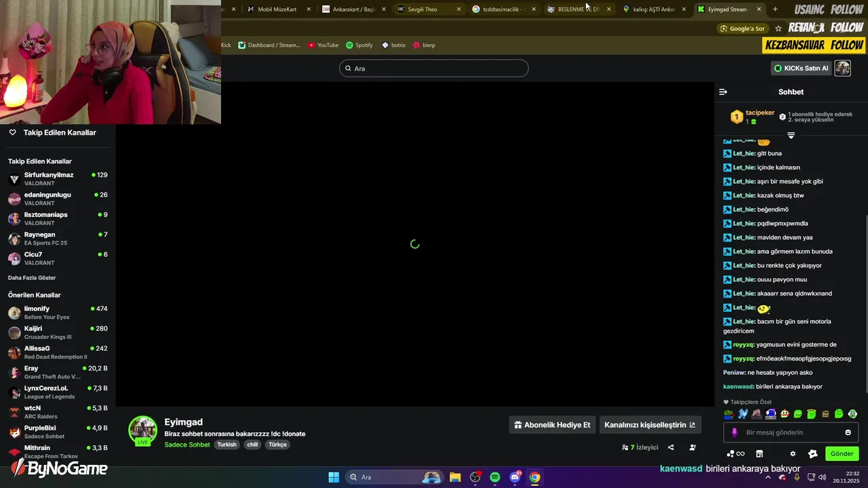Focus the Ara search box on Kick
Screen dimensions: 868x488
pos(433,68)
